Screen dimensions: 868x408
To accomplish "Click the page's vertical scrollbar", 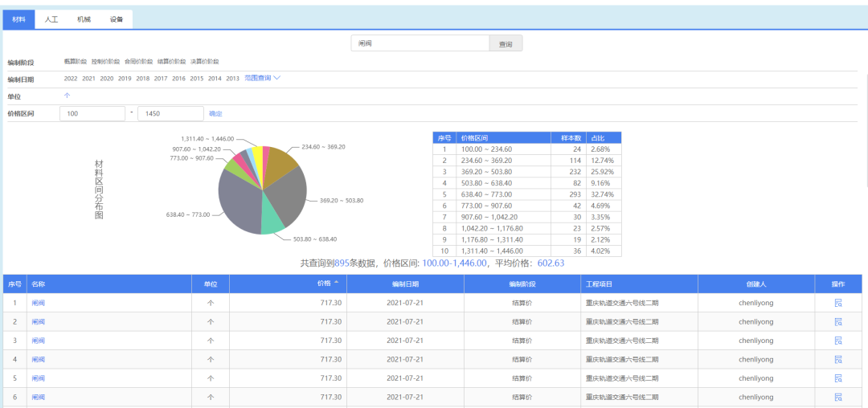I will click(x=866, y=130).
